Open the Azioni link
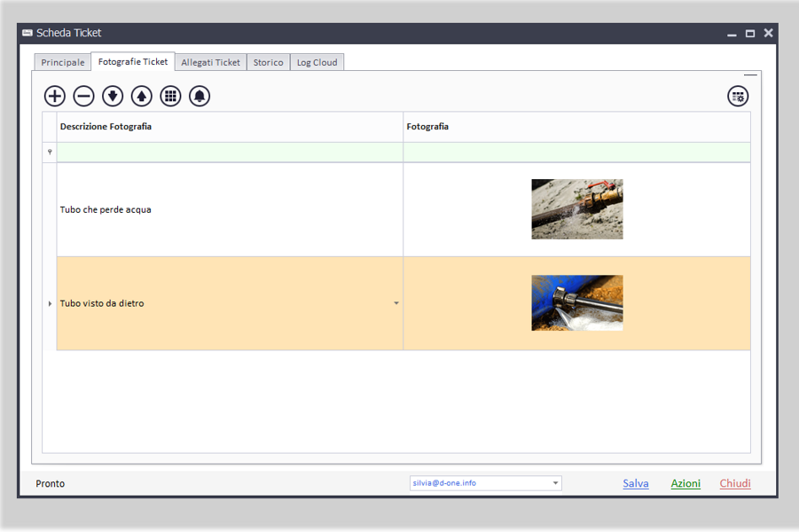 pos(685,483)
